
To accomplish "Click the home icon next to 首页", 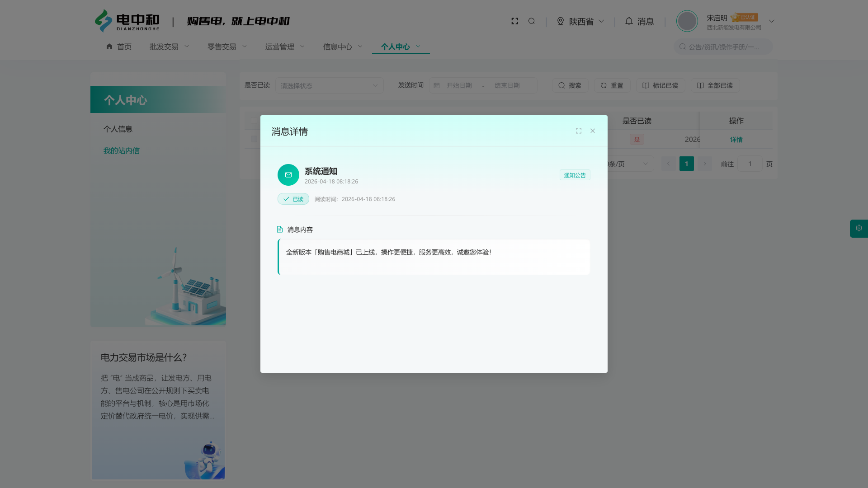I will pyautogui.click(x=109, y=47).
